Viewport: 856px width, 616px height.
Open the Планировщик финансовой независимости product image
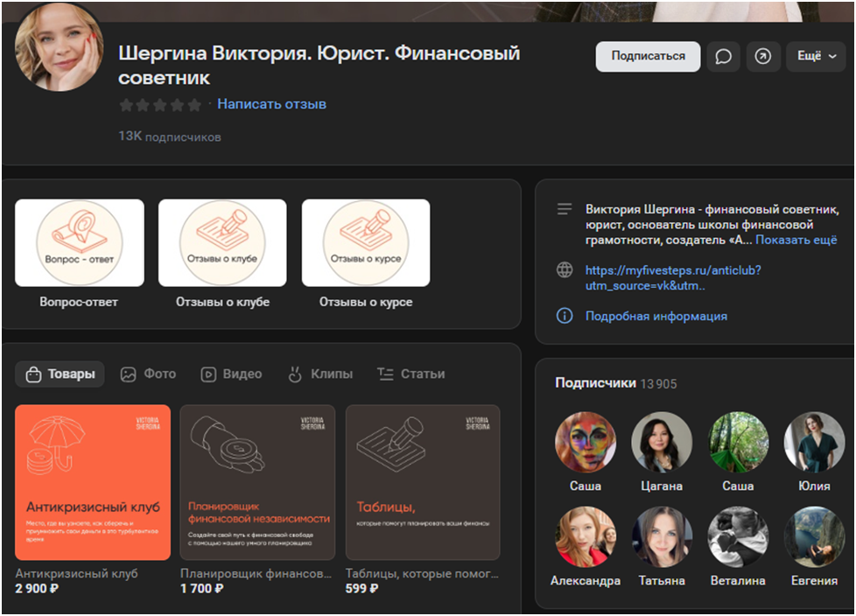point(257,482)
